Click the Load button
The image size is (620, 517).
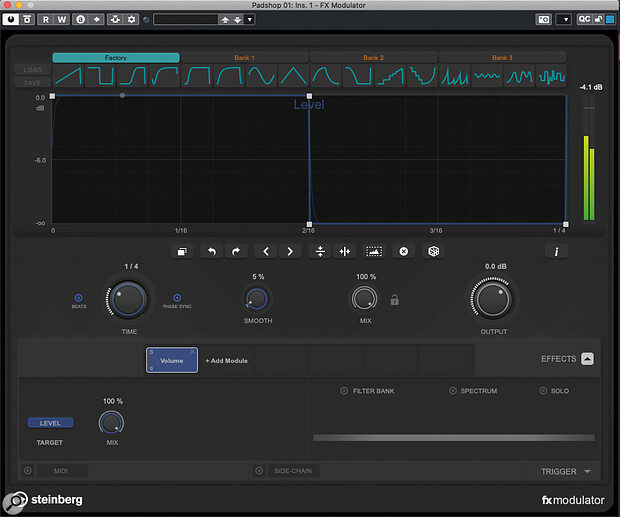click(x=33, y=70)
